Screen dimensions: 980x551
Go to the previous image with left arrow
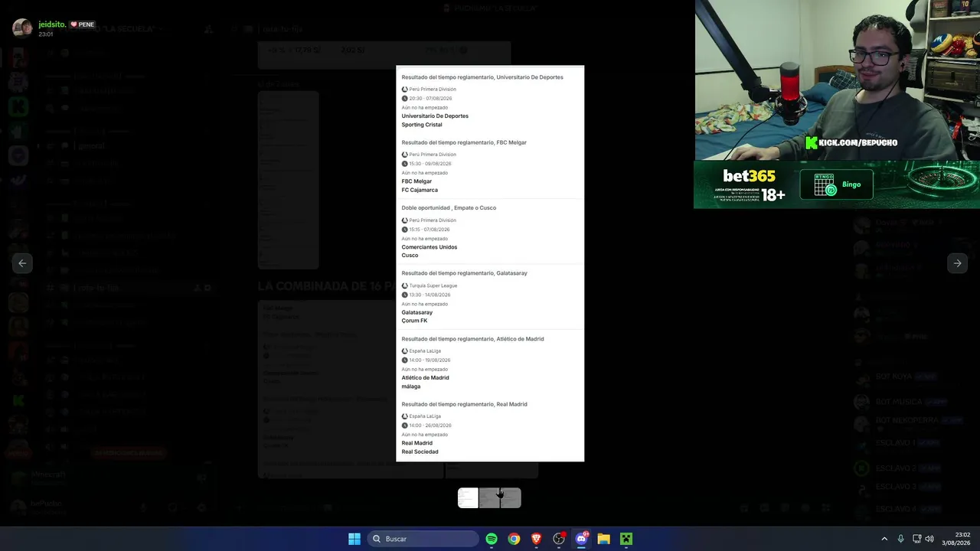point(22,263)
